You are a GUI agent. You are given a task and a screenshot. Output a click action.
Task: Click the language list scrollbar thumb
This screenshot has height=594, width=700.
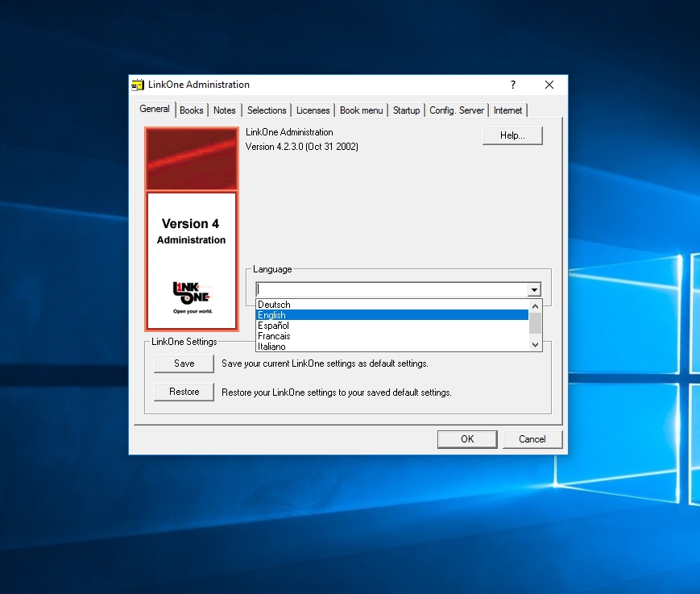click(x=535, y=323)
